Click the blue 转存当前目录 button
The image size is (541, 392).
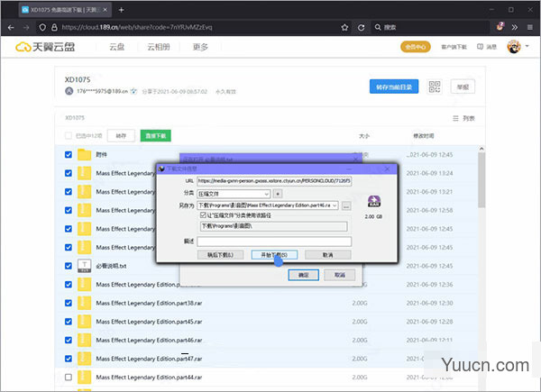[x=394, y=87]
